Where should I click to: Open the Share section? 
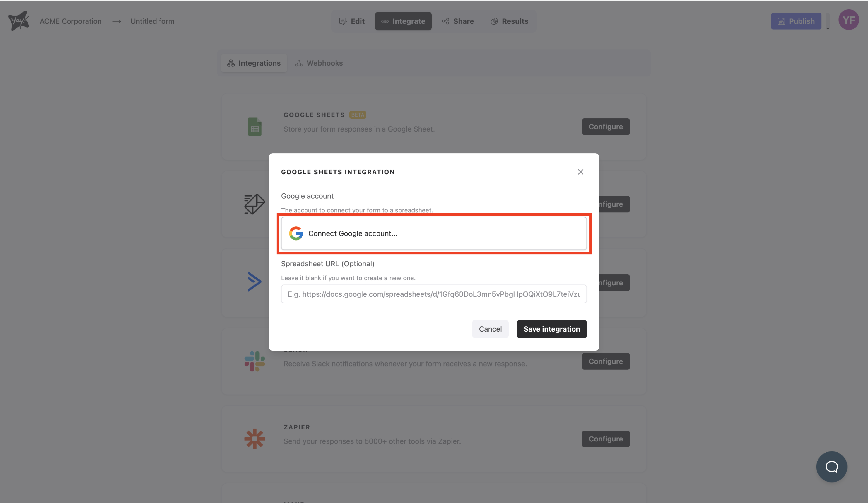click(x=458, y=21)
